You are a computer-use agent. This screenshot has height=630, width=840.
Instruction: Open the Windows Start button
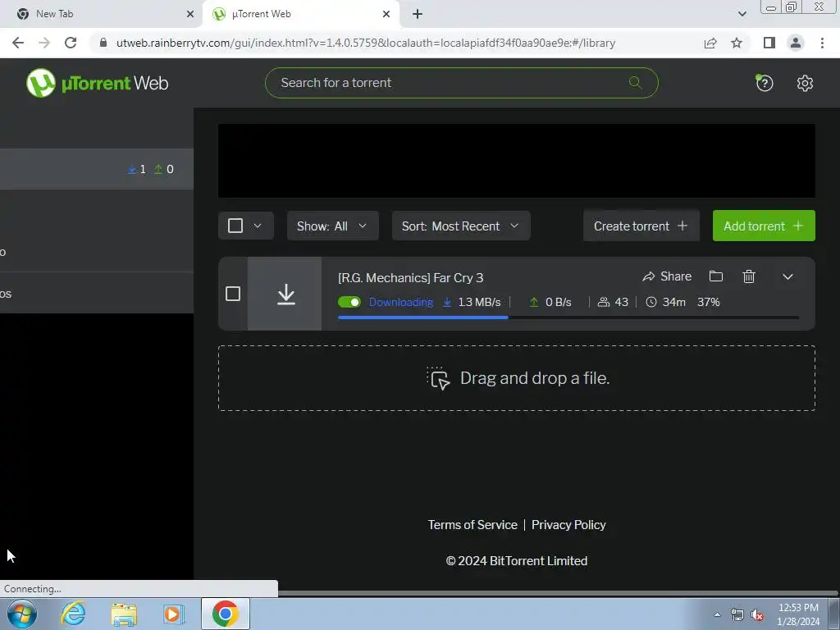coord(21,614)
